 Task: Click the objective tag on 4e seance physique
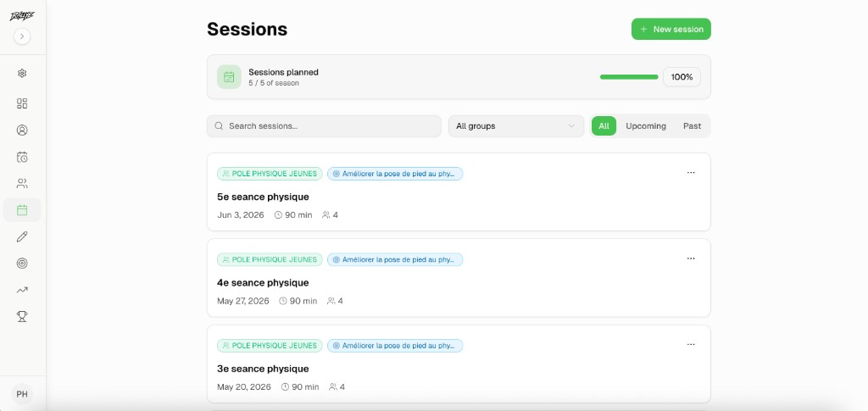pyautogui.click(x=395, y=259)
